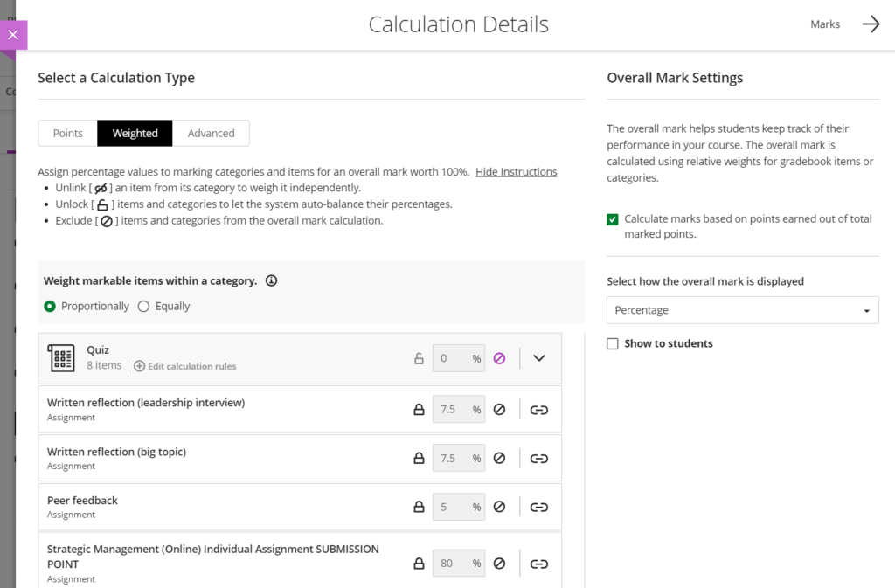The width and height of the screenshot is (895, 588).
Task: Select the Proportionally radio option
Action: point(50,307)
